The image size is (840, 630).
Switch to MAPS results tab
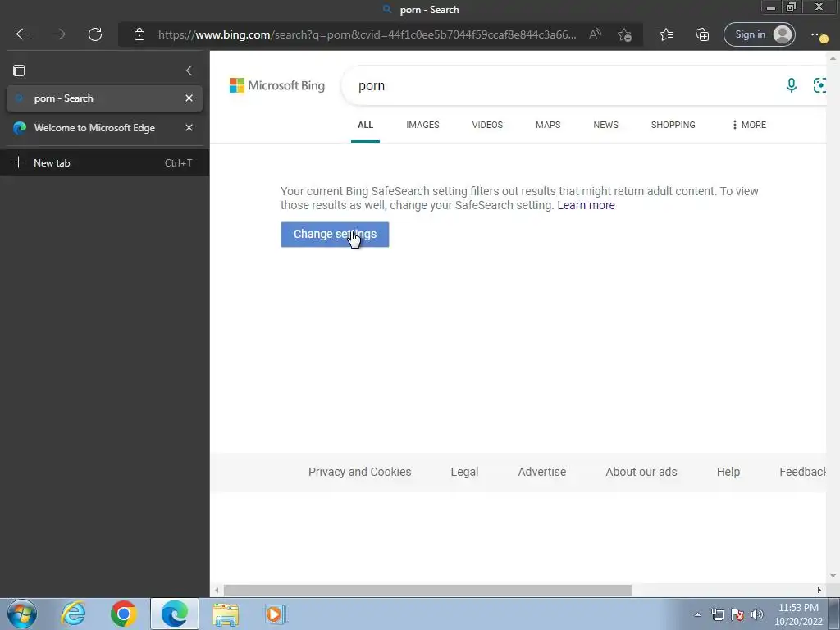point(548,125)
